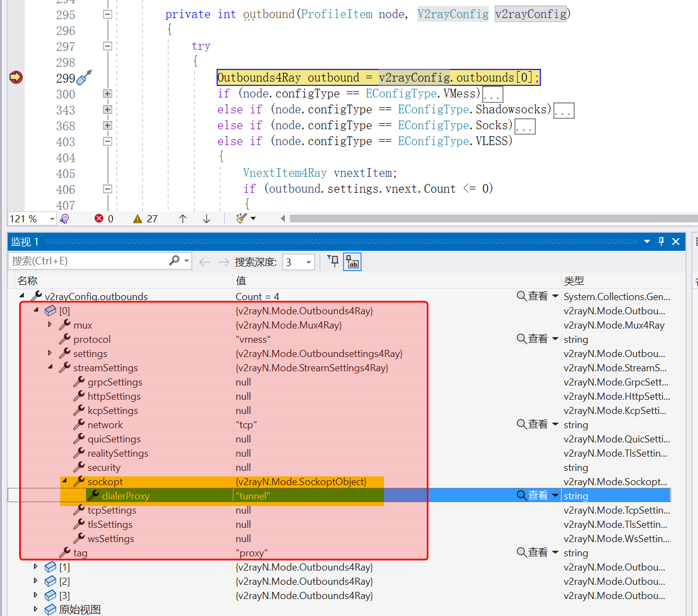Click the 名称 column header
This screenshot has width=698, height=616.
point(27,280)
